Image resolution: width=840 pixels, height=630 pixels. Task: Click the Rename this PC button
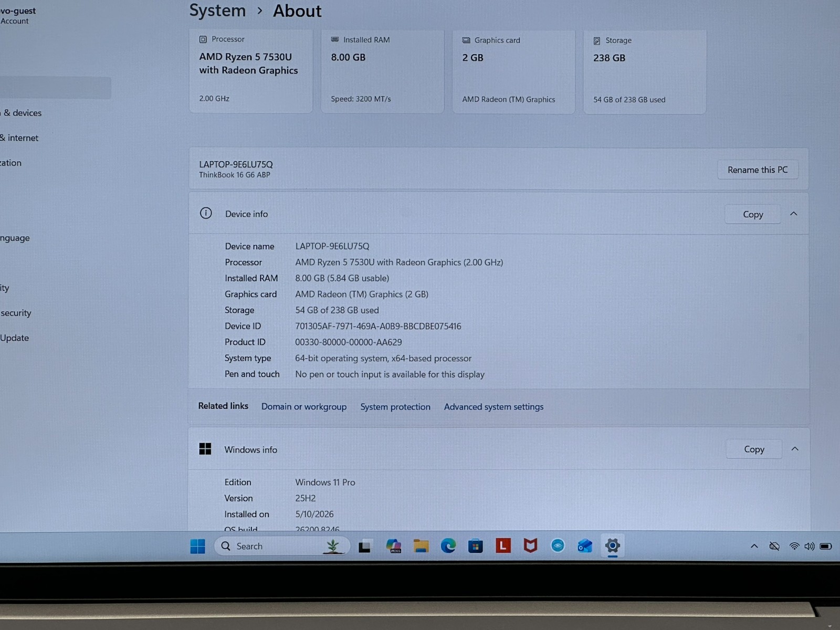(x=758, y=170)
